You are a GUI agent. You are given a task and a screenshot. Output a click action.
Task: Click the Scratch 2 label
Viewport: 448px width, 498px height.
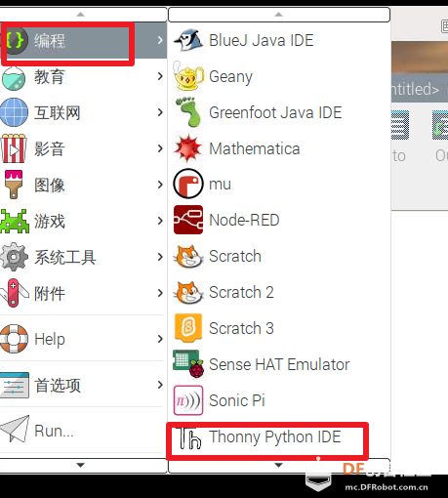(x=241, y=292)
